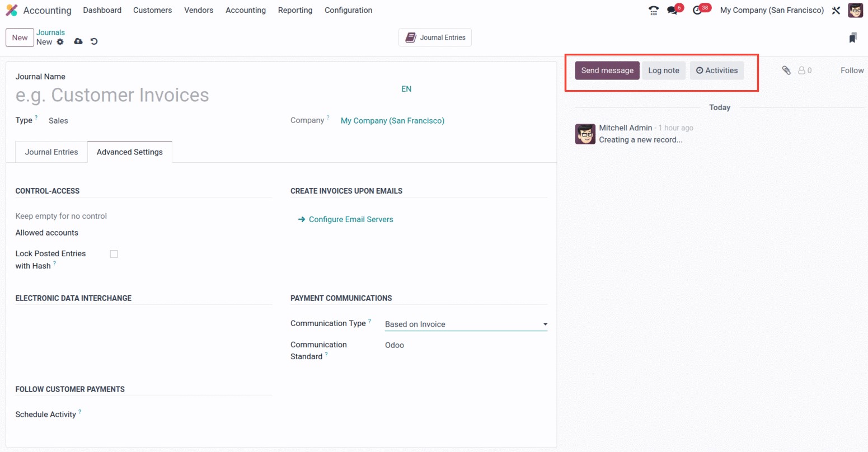Switch to the Advanced Settings tab
868x452 pixels.
coord(130,152)
